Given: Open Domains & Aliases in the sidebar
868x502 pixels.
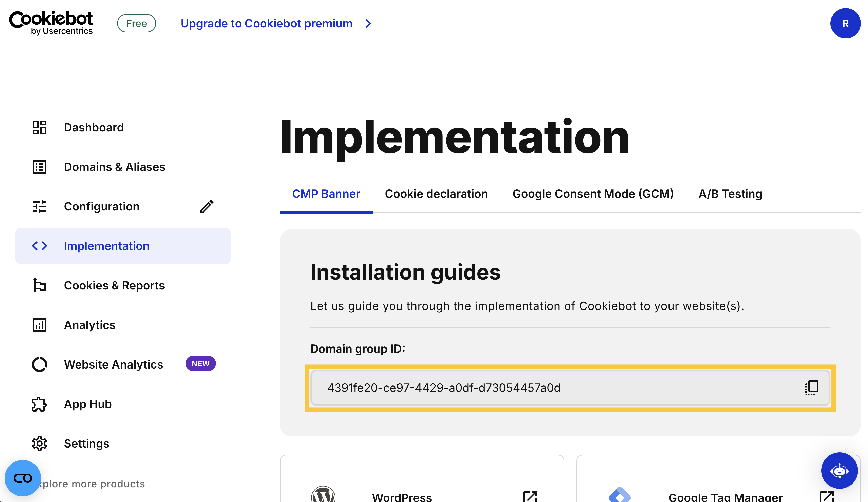Looking at the screenshot, I should click(115, 167).
